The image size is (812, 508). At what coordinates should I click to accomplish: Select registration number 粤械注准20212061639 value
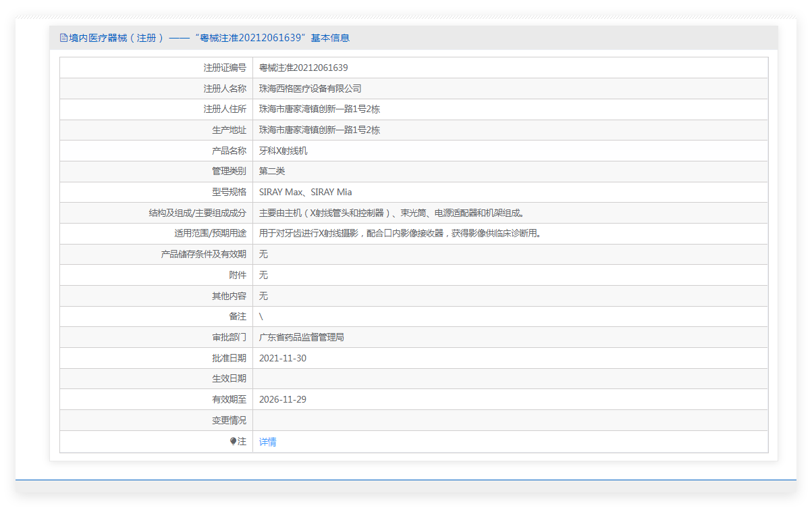tap(304, 68)
